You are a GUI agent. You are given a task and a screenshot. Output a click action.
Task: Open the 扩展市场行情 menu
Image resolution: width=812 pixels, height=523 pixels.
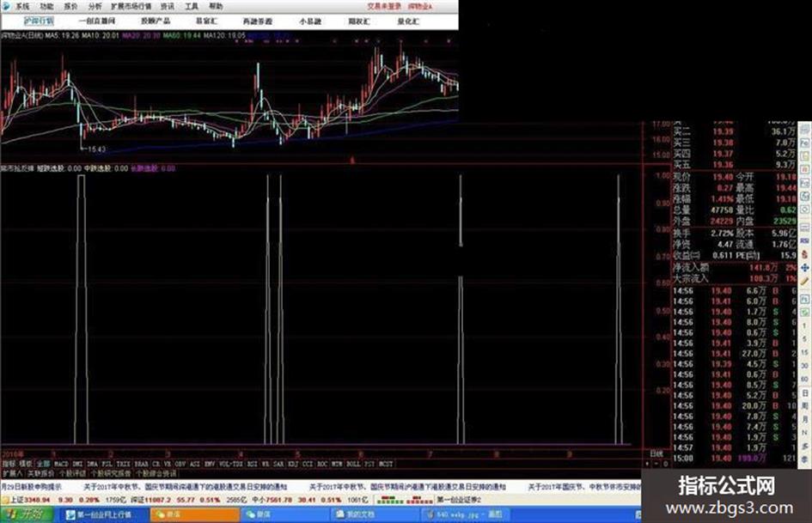click(131, 6)
